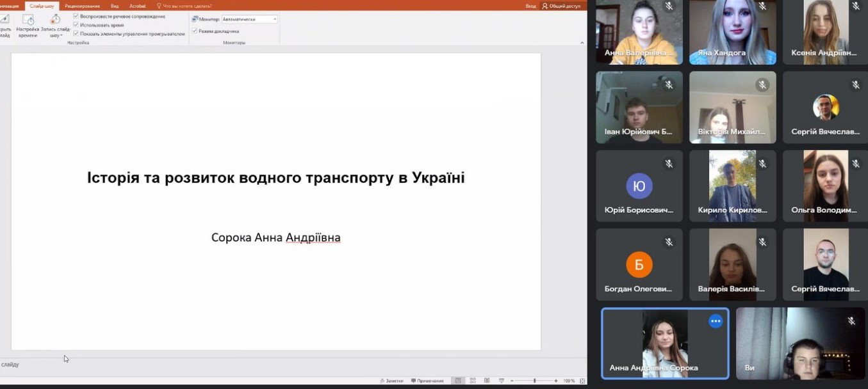Toggle 'Режим докладчика' checkbox
This screenshot has width=868, height=389.
(195, 31)
